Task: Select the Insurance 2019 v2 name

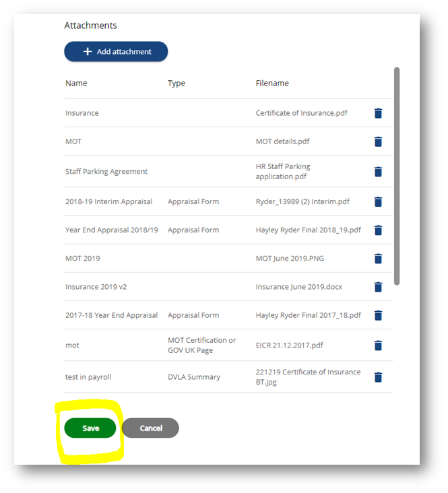Action: (96, 287)
